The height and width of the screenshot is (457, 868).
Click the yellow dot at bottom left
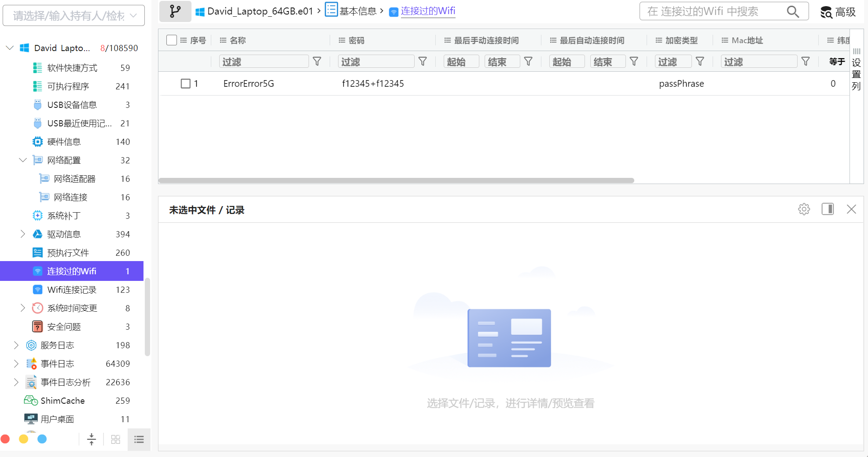pyautogui.click(x=24, y=439)
